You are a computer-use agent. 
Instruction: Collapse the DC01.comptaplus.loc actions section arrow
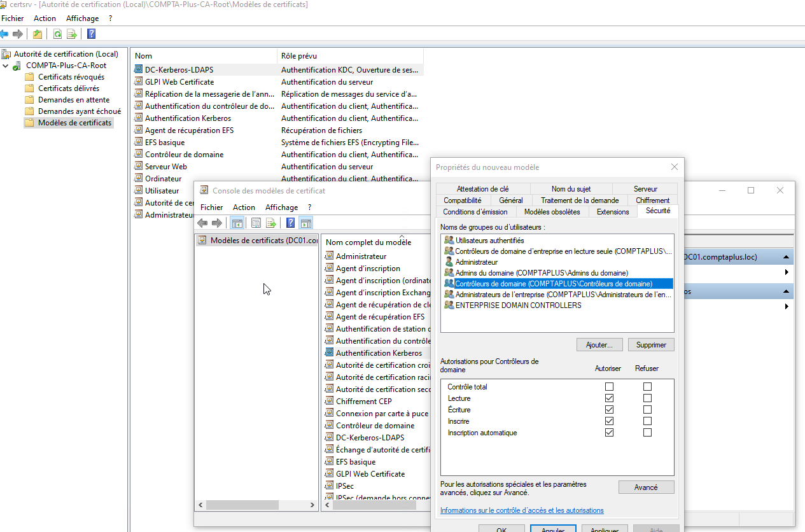pos(787,257)
